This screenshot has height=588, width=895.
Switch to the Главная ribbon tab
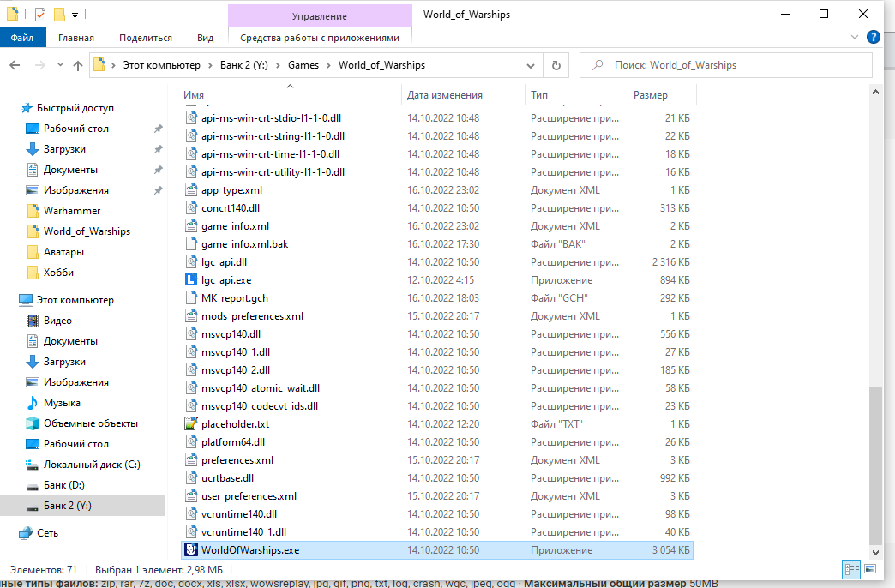(76, 38)
